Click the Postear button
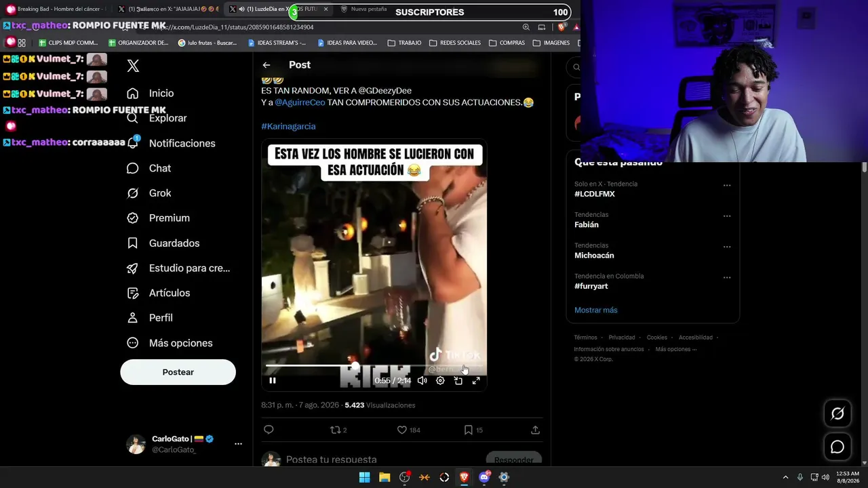Image resolution: width=868 pixels, height=488 pixels. (x=178, y=372)
